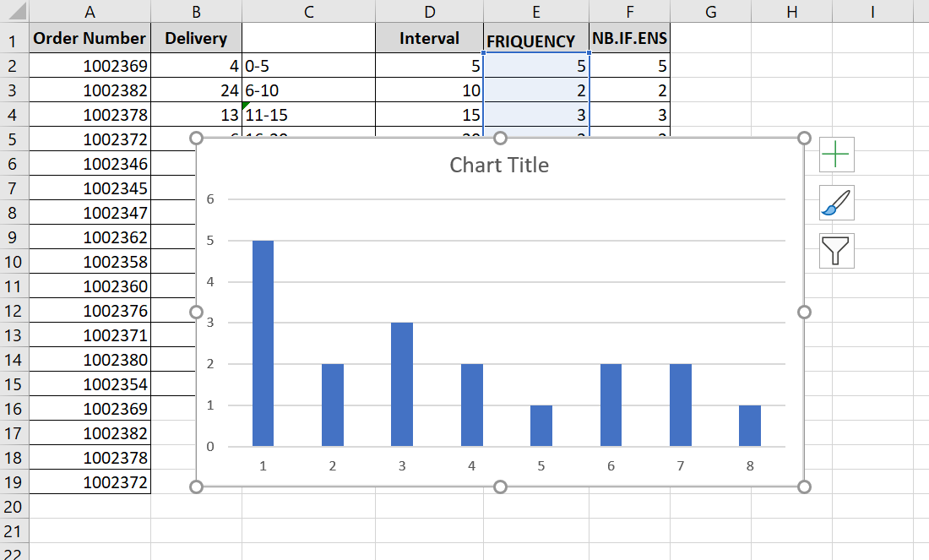The height and width of the screenshot is (560, 929).
Task: Select the tallest bar in chart
Action: pyautogui.click(x=263, y=343)
